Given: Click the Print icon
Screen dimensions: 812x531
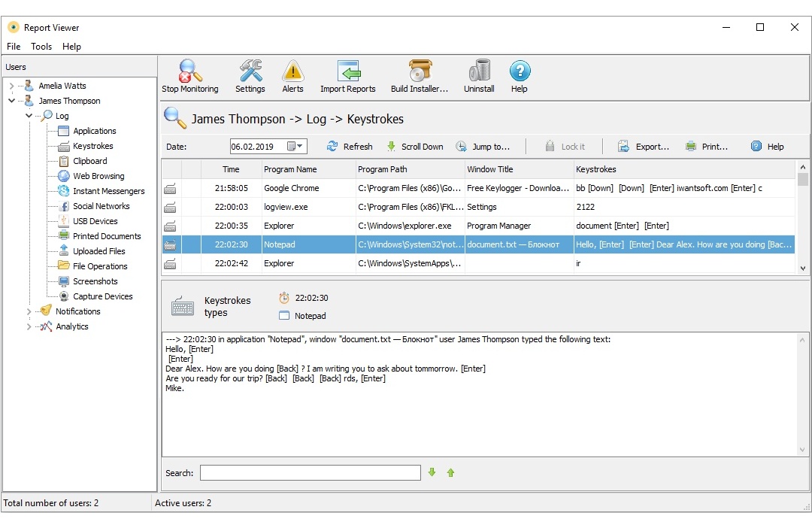Looking at the screenshot, I should tap(706, 146).
